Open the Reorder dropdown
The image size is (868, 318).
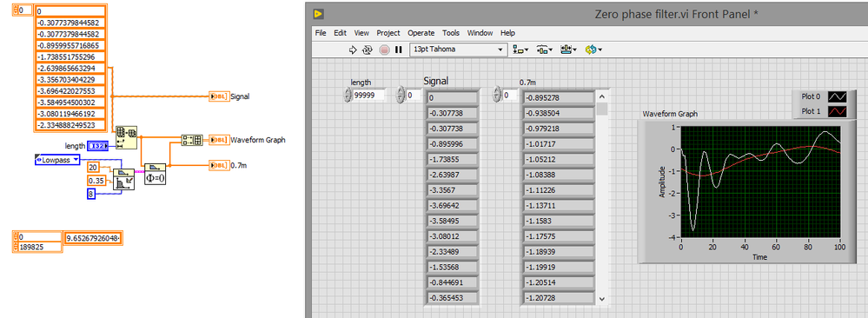(x=593, y=50)
